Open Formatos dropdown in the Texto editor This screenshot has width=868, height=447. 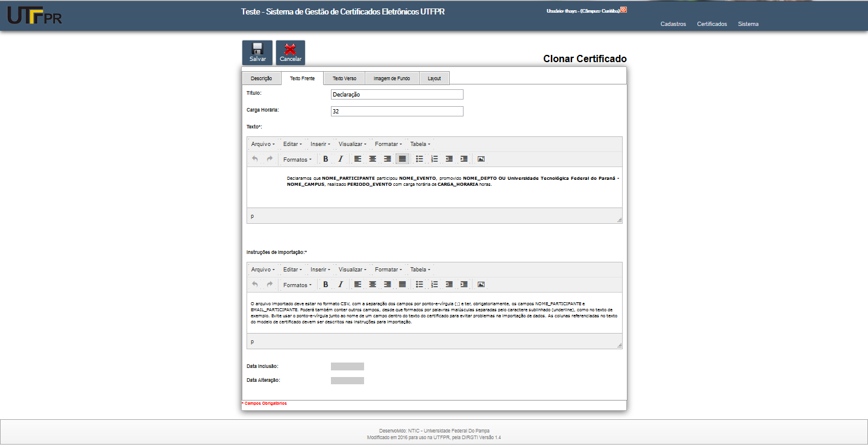pyautogui.click(x=297, y=159)
